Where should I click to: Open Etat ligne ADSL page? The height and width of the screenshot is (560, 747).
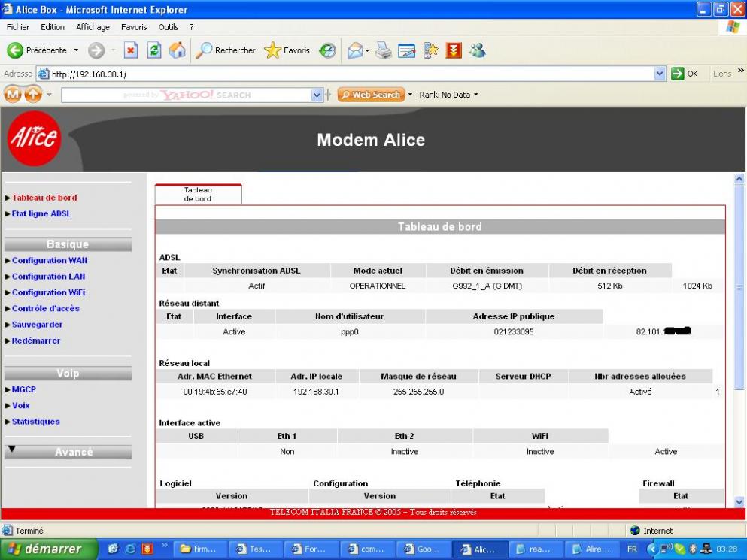click(41, 213)
